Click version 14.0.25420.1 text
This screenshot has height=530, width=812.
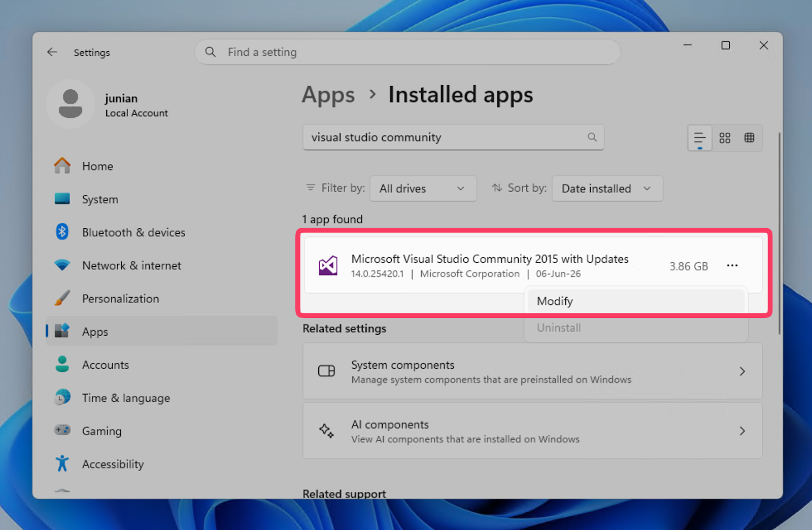pos(378,274)
